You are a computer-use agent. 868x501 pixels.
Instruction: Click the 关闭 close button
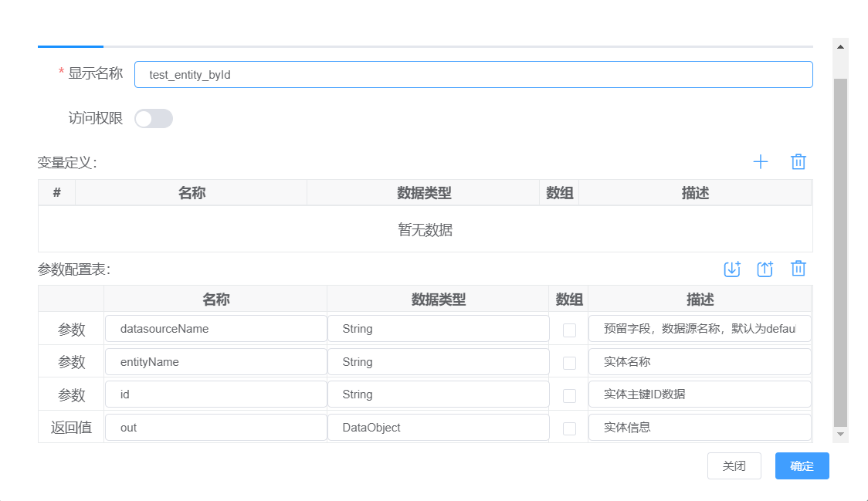[734, 465]
